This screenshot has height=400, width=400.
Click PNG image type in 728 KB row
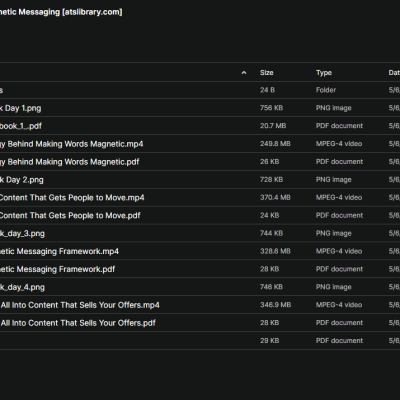coord(334,180)
